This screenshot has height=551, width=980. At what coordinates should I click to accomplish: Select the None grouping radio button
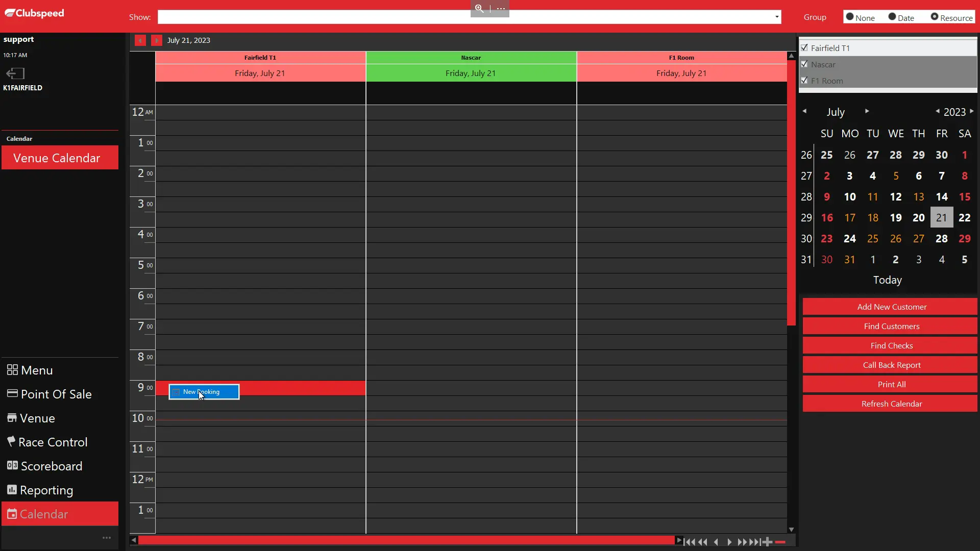(850, 17)
